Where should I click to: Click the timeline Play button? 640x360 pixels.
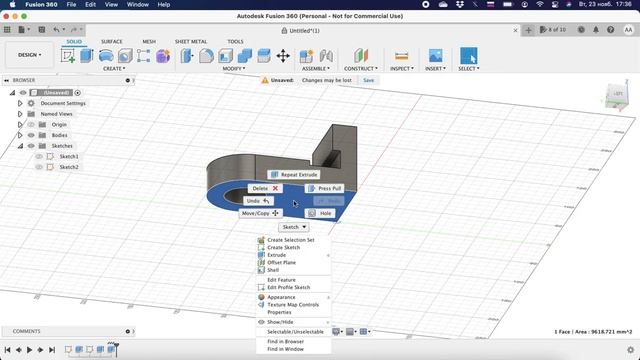point(29,350)
